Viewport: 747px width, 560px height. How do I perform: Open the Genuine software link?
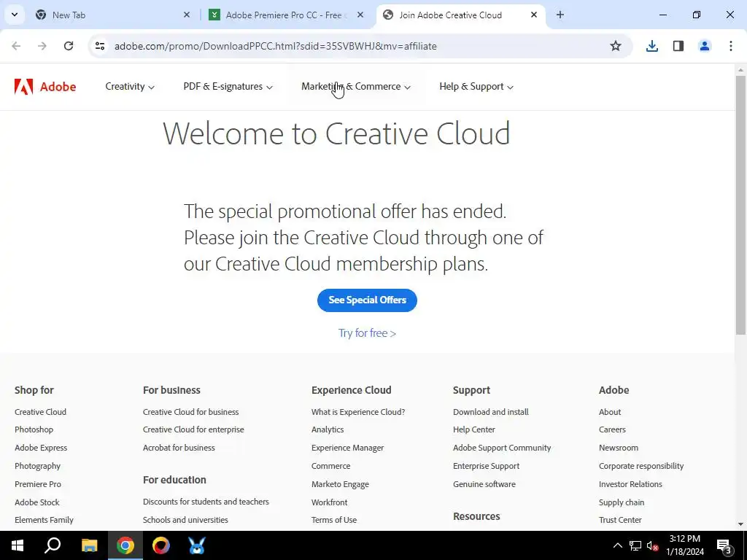click(484, 484)
